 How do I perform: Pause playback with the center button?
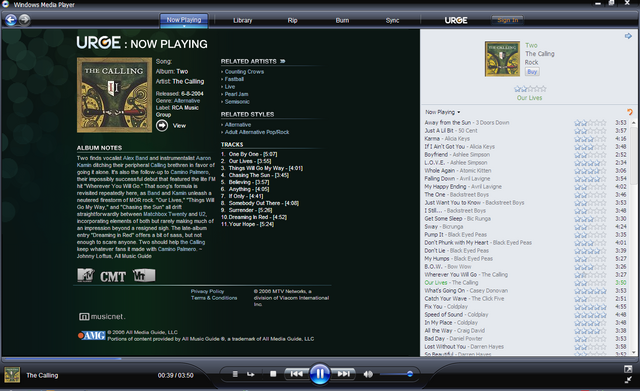(x=320, y=373)
